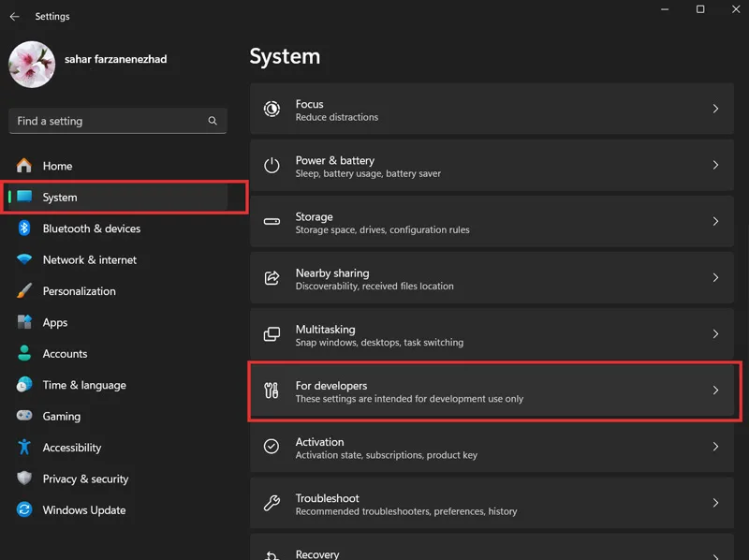Click the For developers tools icon
This screenshot has width=749, height=560.
(272, 391)
